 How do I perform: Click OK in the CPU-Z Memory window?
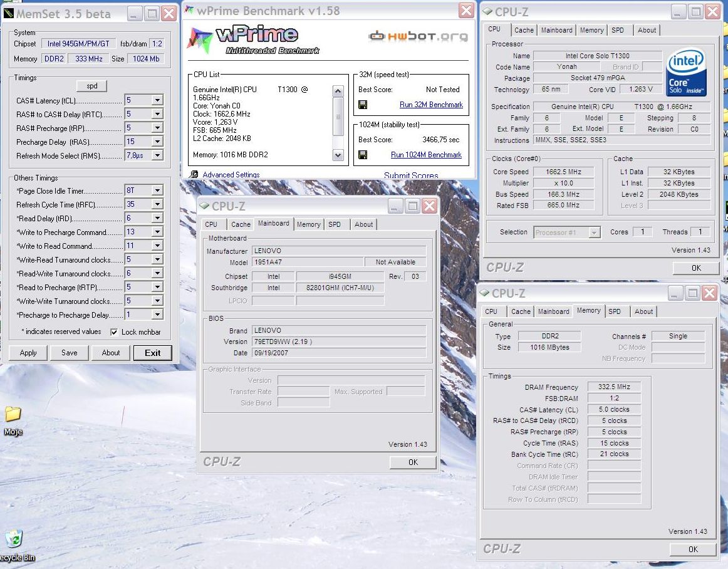693,550
